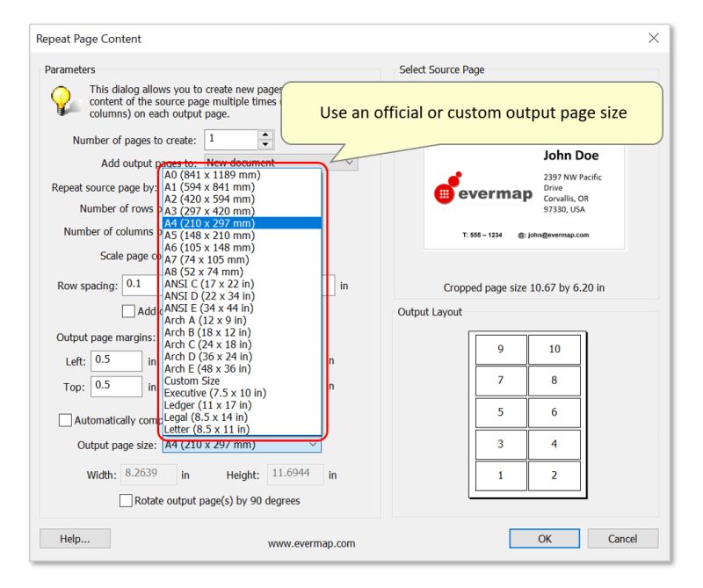The height and width of the screenshot is (588, 703).
Task: Increase the number of pages to create
Action: pyautogui.click(x=265, y=134)
